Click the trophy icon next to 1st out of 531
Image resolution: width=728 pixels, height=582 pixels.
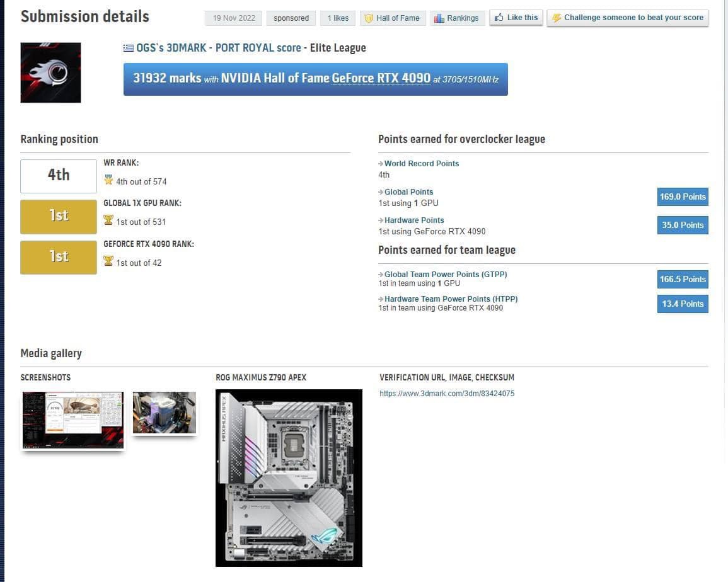(108, 220)
